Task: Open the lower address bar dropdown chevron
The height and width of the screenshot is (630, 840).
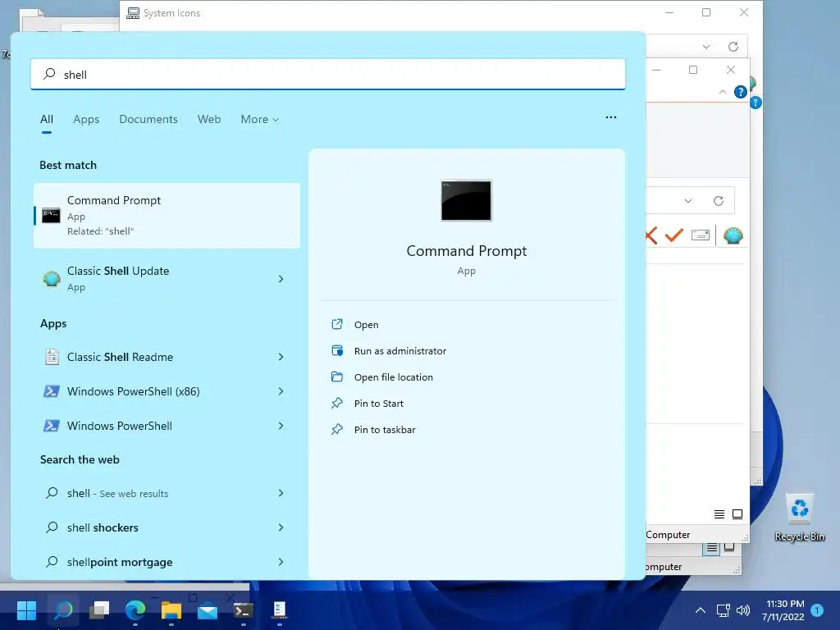Action: point(688,201)
